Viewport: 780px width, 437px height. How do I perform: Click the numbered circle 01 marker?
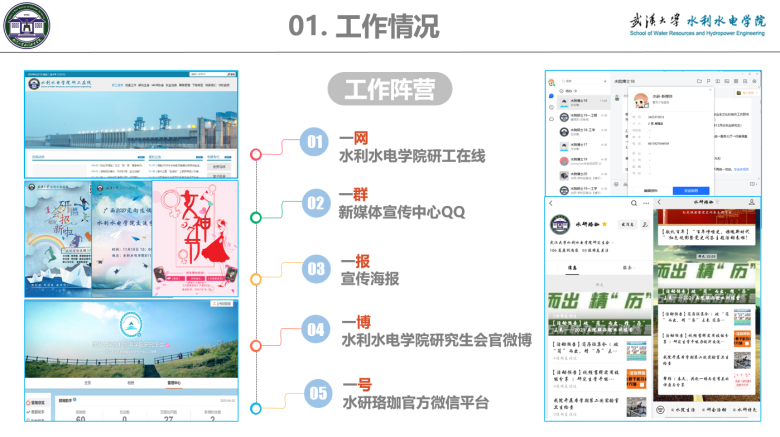315,143
